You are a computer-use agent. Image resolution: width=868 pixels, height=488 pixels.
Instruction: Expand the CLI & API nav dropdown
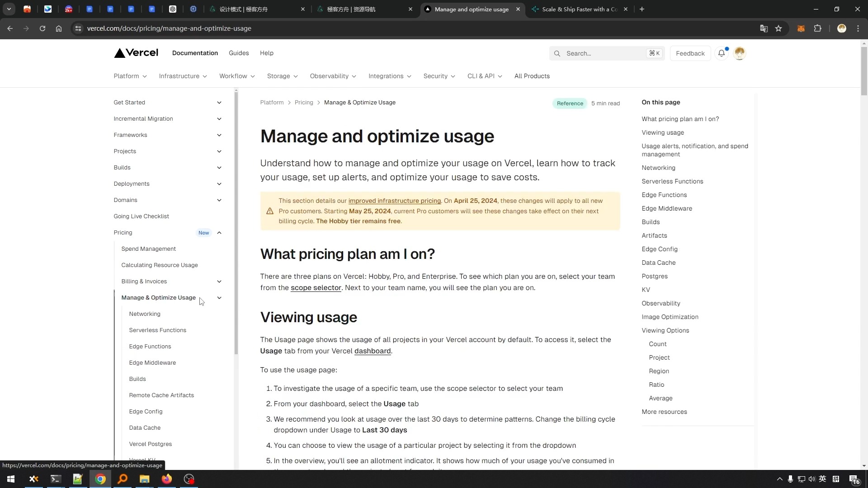click(485, 76)
